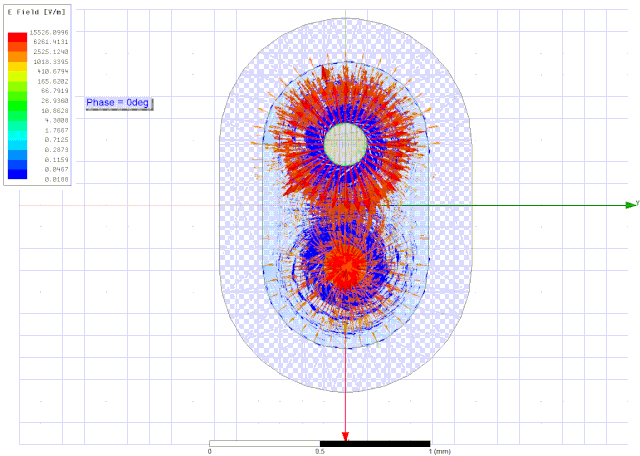The width and height of the screenshot is (640, 456).
Task: Click the legend value 410.6794
Action: [x=53, y=71]
